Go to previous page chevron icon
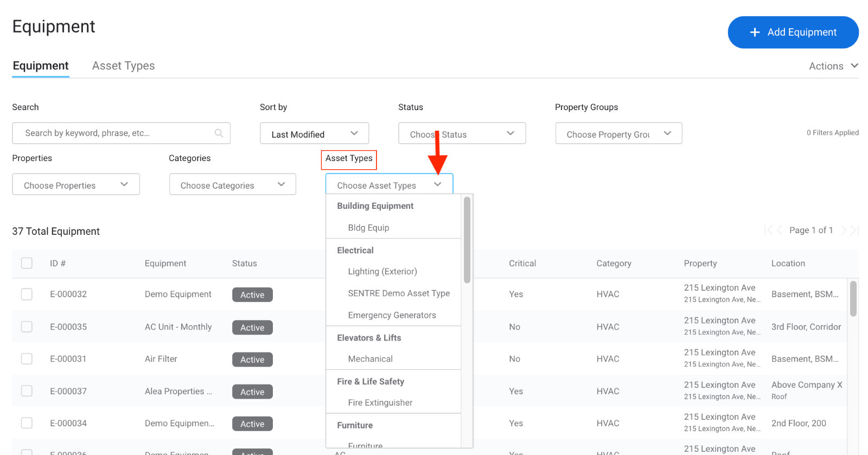The width and height of the screenshot is (868, 455). (780, 230)
